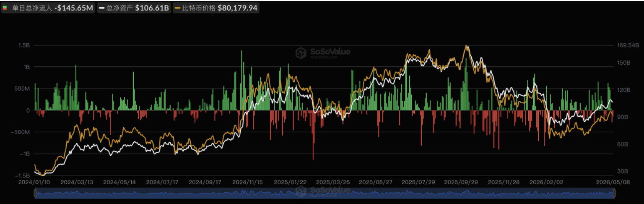Click the SoSoValue watermark text in chart
Viewport: 644px width, 204px height.
(x=330, y=52)
